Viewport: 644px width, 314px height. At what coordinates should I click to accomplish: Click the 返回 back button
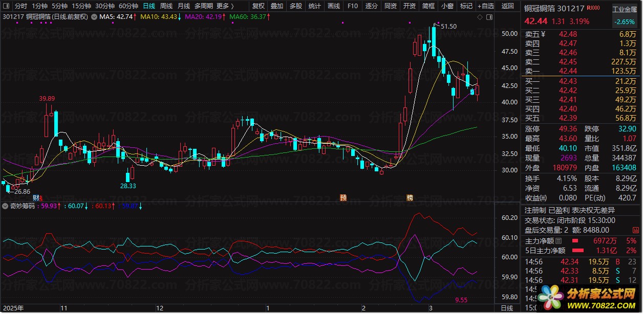point(508,6)
